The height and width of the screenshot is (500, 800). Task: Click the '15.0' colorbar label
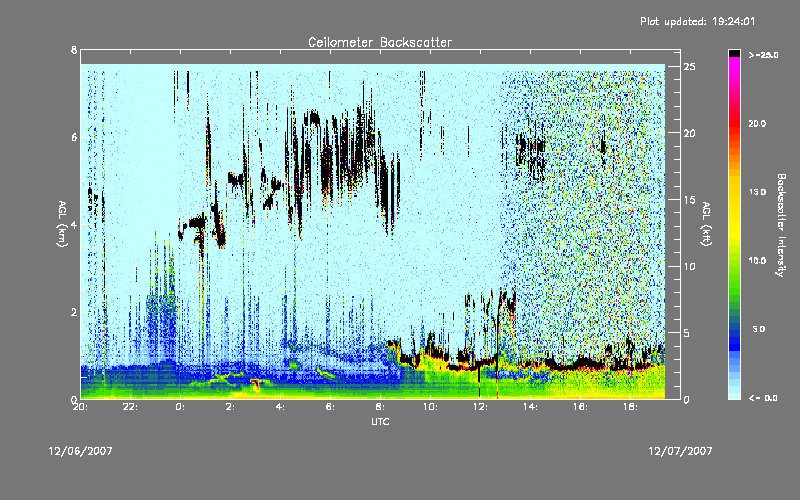(757, 192)
